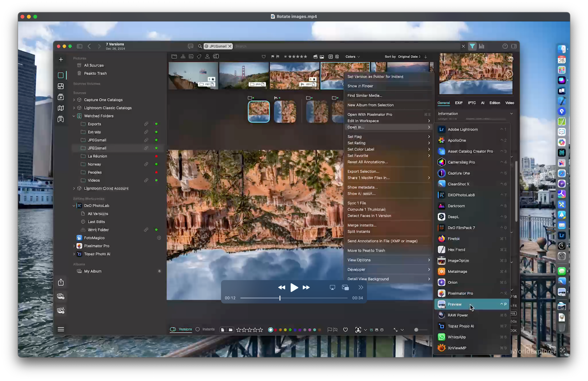This screenshot has height=381, width=588.
Task: Fast forward the video
Action: tap(306, 287)
